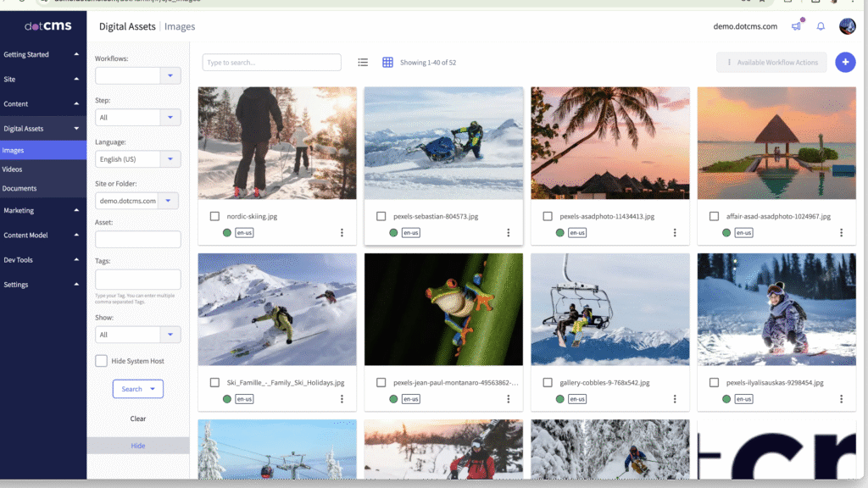Select the Ski_Famille_-_Family_Ski_Holidays.jpg checkbox
Viewport: 868px width, 488px height.
click(x=214, y=382)
